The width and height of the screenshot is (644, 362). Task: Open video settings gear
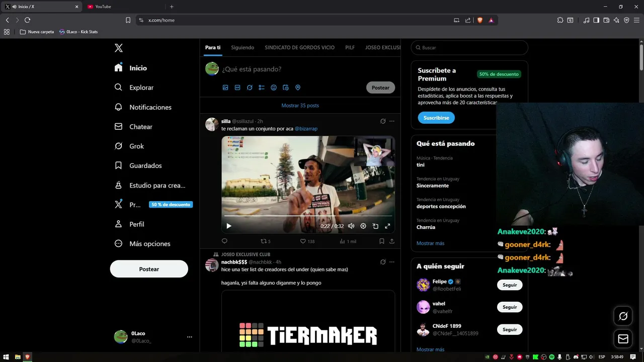click(363, 226)
